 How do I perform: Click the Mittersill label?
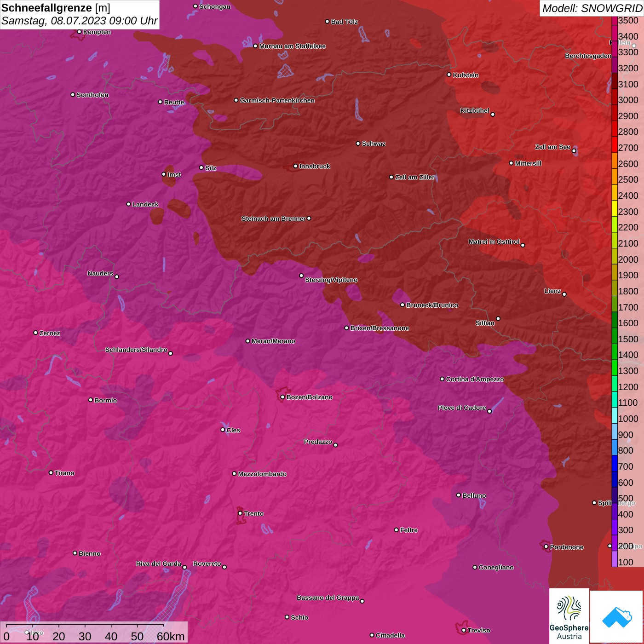pyautogui.click(x=528, y=163)
